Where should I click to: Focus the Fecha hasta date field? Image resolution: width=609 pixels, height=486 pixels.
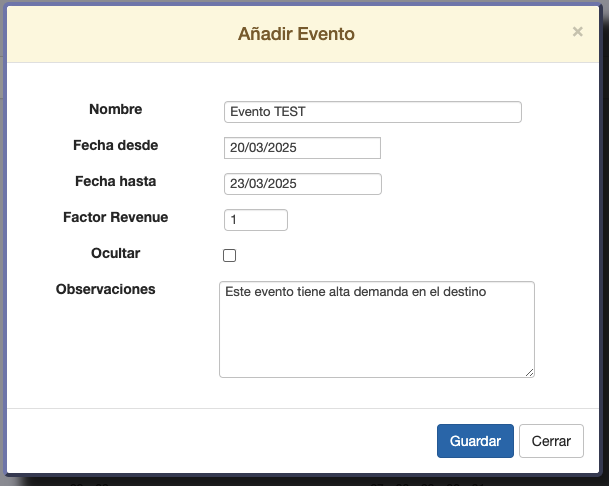[x=303, y=184]
